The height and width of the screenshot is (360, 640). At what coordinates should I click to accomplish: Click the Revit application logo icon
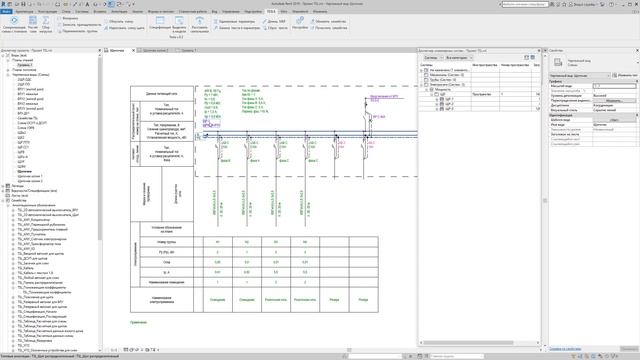[4, 4]
